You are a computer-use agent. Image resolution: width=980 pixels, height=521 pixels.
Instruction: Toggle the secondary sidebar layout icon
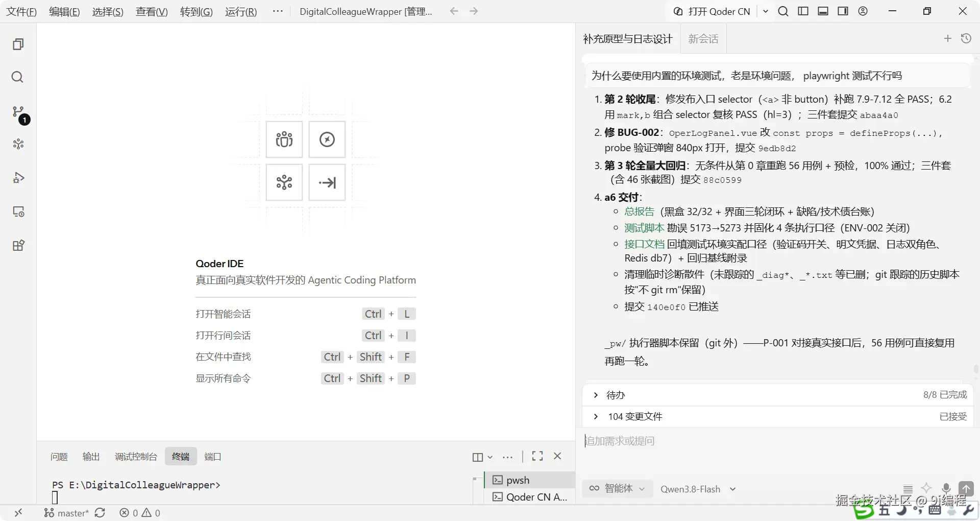click(x=843, y=11)
